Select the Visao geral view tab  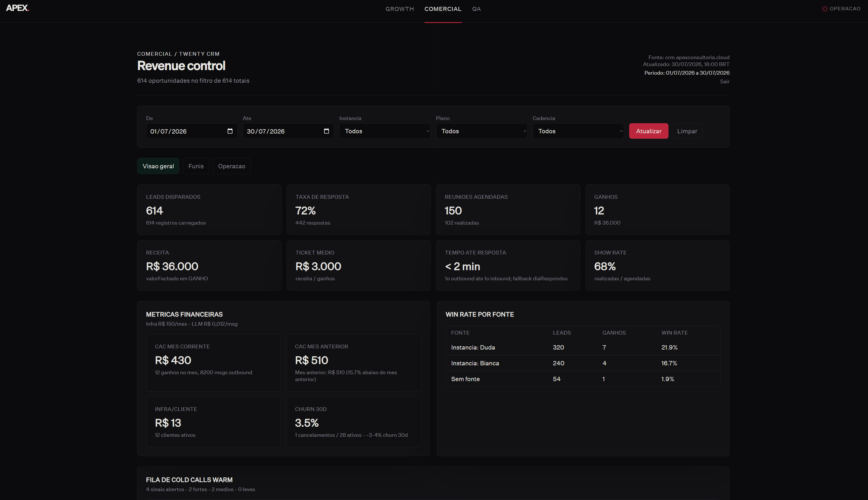pos(158,166)
